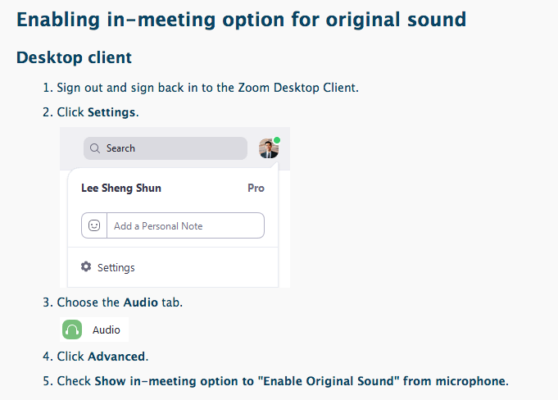This screenshot has width=558, height=400.
Task: Click the Settings gear icon
Action: click(86, 267)
